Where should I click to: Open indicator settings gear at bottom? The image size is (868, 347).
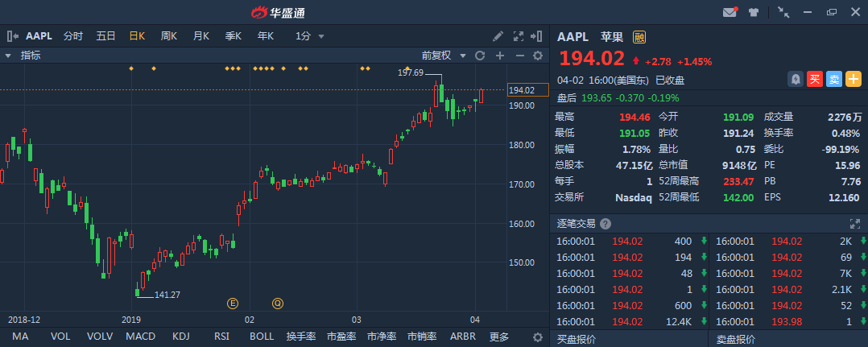click(538, 337)
